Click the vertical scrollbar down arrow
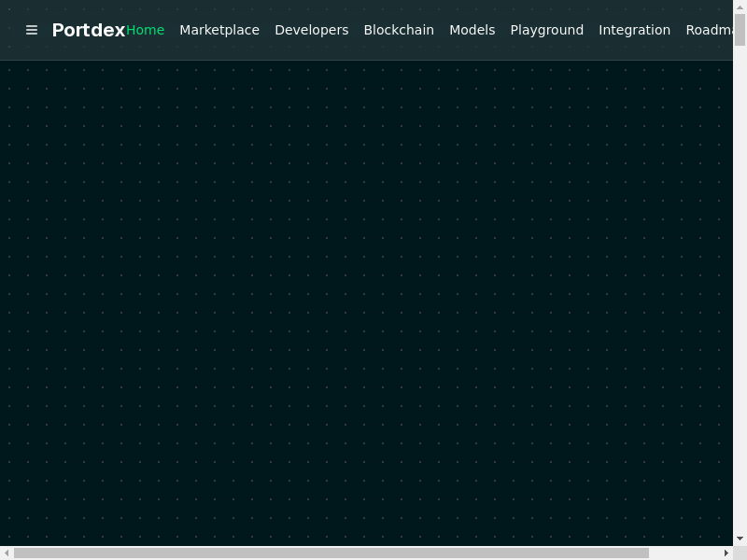This screenshot has width=747, height=560. coord(740,539)
